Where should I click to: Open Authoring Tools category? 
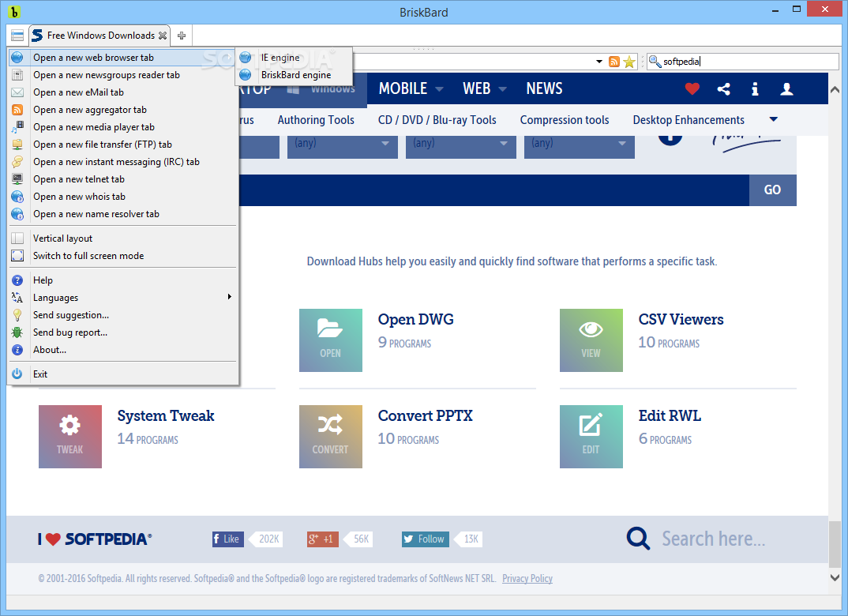pyautogui.click(x=316, y=120)
